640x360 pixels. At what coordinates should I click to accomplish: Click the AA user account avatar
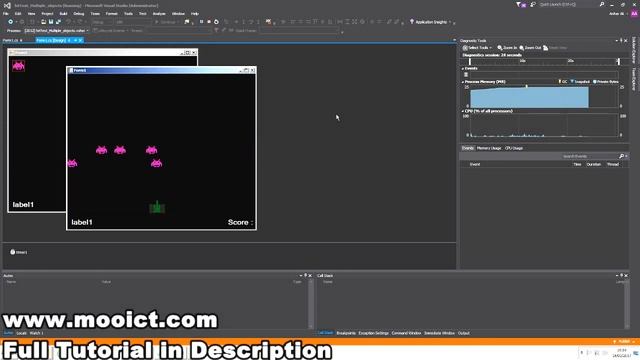634,13
